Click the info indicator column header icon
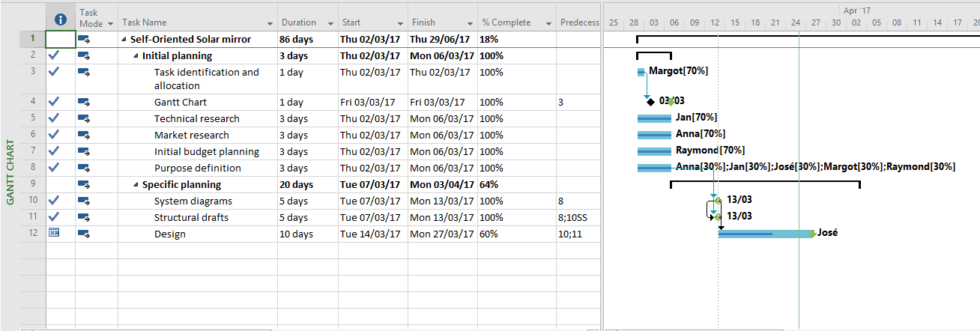Image resolution: width=980 pixels, height=331 pixels. click(61, 19)
